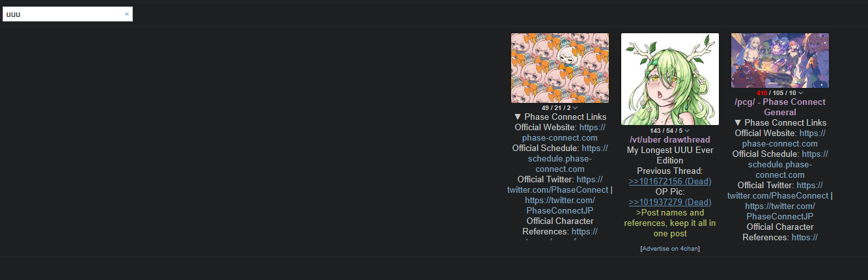Clear the search box with the × icon
The width and height of the screenshot is (868, 280).
coord(127,14)
